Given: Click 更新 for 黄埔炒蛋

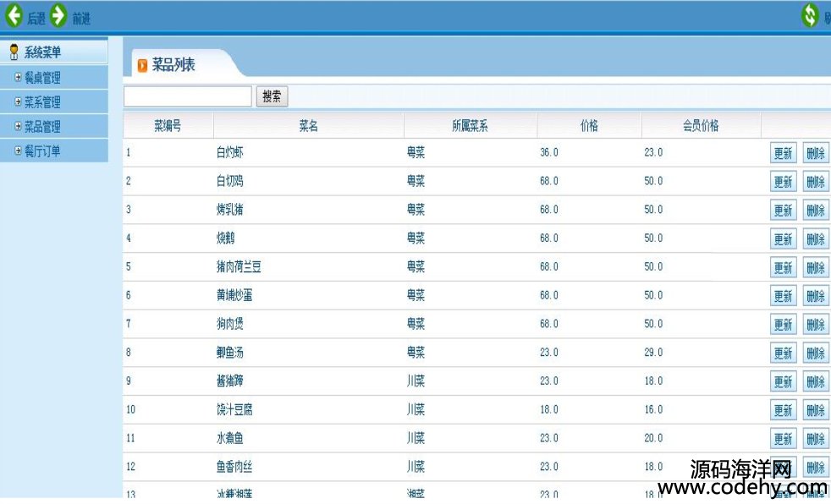Looking at the screenshot, I should tap(784, 296).
